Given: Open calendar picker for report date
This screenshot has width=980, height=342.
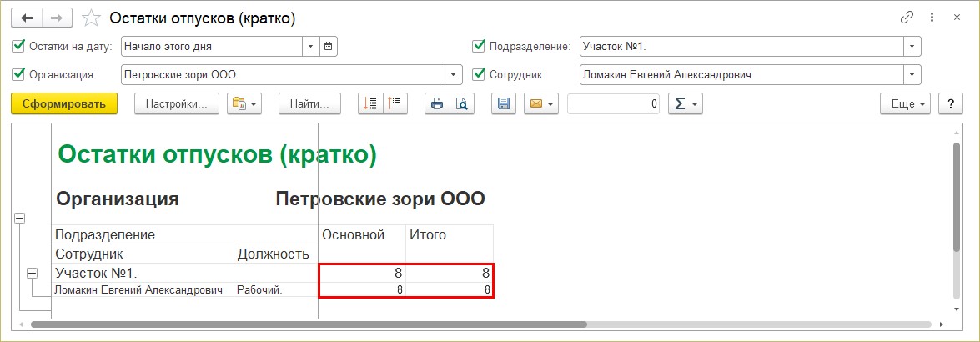Looking at the screenshot, I should coord(329,46).
